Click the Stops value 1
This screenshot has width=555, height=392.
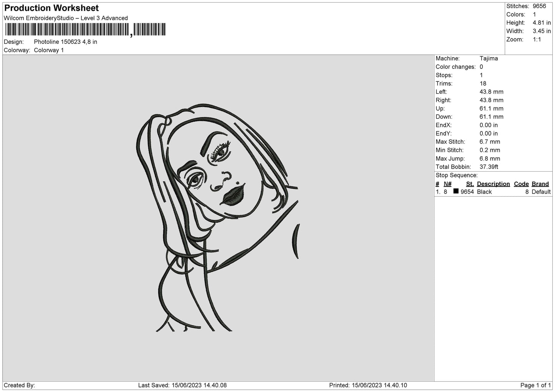[x=481, y=75]
